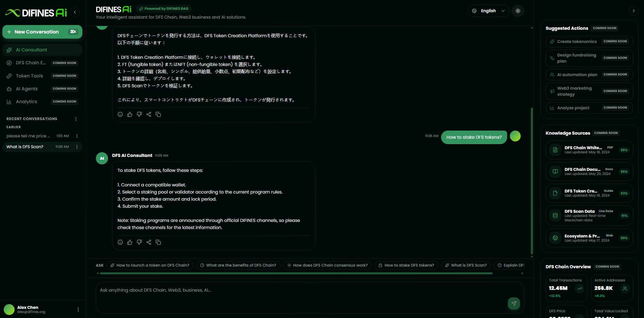Expand the right panel with the chevron
The width and height of the screenshot is (644, 318).
pos(634,11)
